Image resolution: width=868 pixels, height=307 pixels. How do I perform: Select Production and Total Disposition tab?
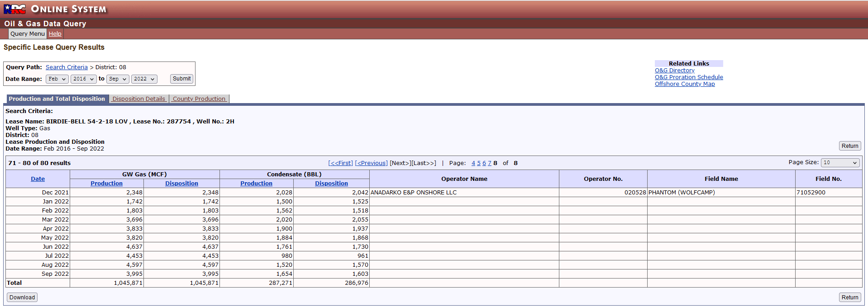57,99
